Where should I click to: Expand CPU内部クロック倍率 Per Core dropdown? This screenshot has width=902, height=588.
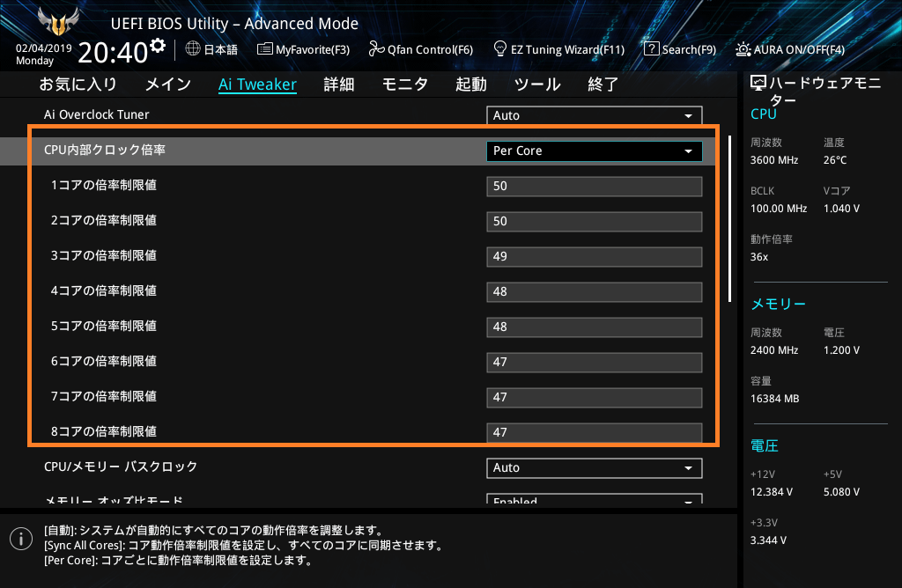[595, 151]
